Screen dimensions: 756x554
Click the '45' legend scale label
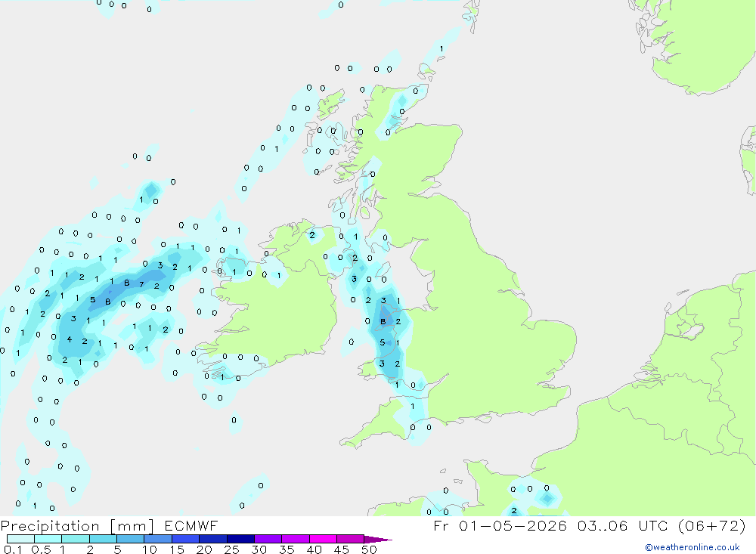(342, 549)
